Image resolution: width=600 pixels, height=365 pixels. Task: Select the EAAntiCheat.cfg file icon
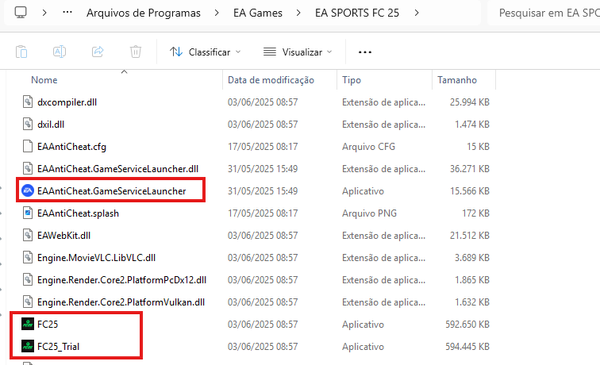(x=28, y=146)
